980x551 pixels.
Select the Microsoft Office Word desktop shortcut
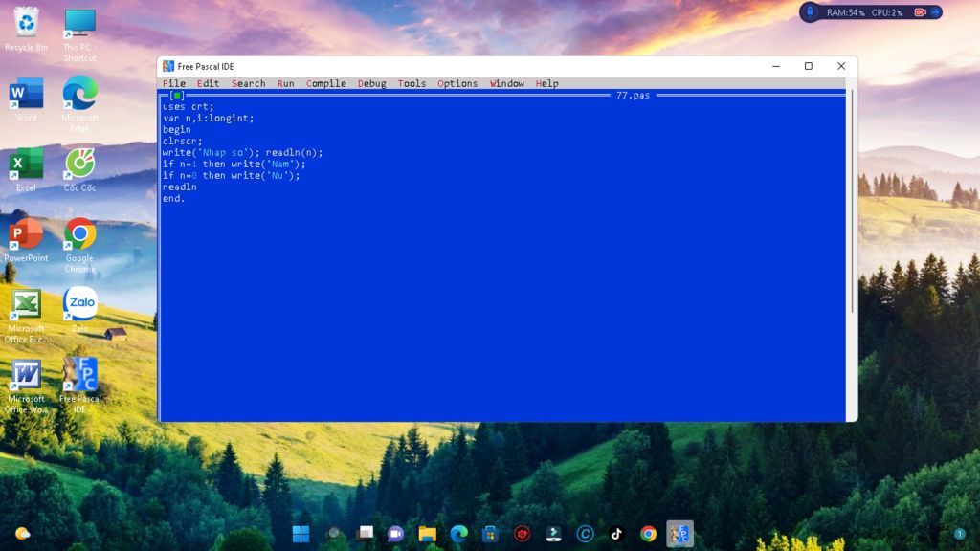pos(26,386)
